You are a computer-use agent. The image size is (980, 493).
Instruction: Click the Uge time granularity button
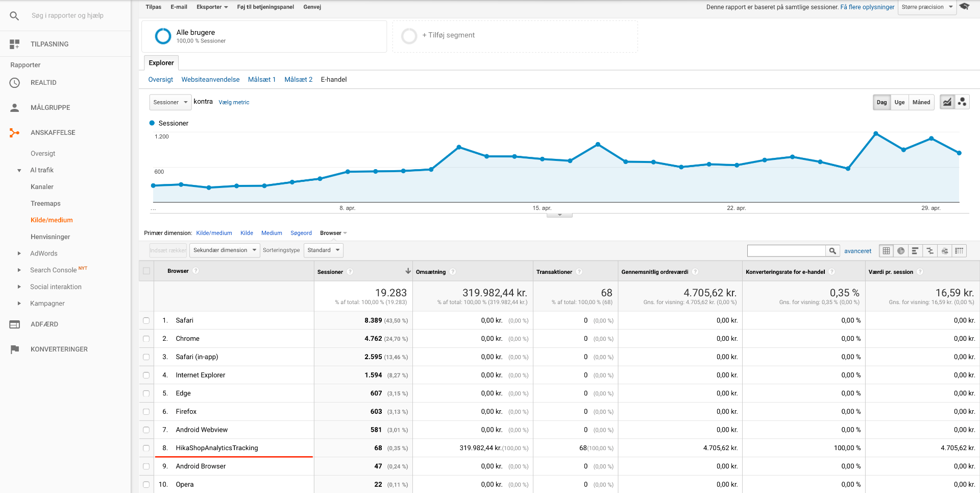[899, 102]
